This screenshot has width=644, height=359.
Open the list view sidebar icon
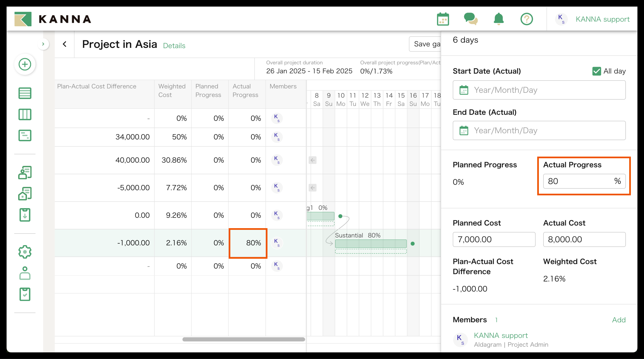pos(25,93)
